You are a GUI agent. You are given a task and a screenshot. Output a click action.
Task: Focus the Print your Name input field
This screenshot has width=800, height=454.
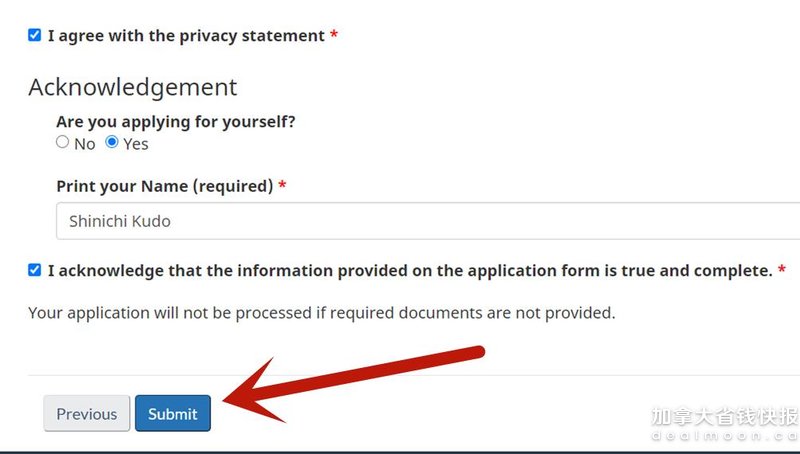coord(400,221)
